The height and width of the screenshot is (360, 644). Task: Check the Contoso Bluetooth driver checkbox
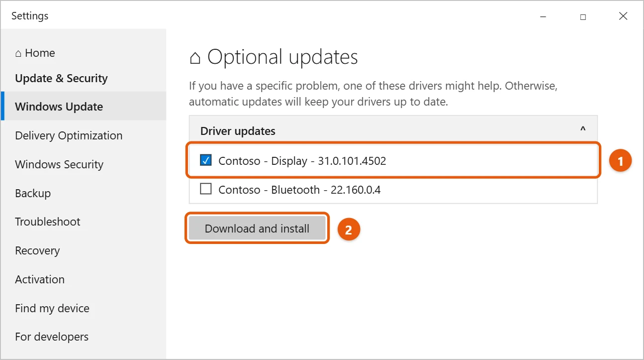(205, 189)
